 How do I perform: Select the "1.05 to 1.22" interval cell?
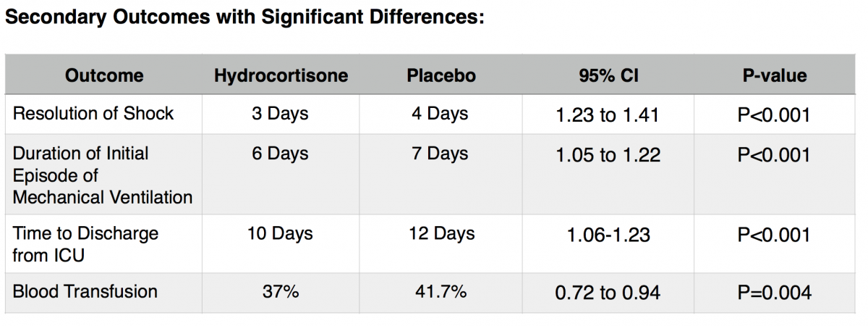(x=608, y=154)
